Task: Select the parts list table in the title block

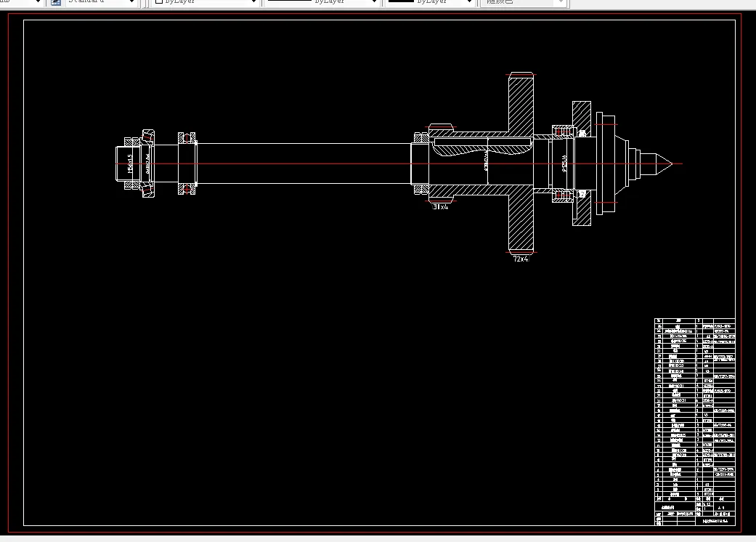Action: pyautogui.click(x=695, y=422)
